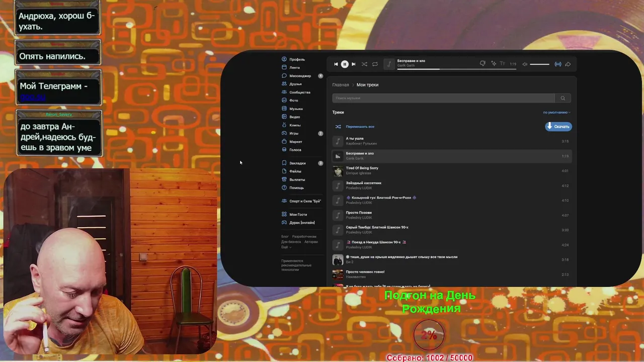The width and height of the screenshot is (644, 362).
Task: Open the Мои Гости app icon
Action: click(284, 214)
